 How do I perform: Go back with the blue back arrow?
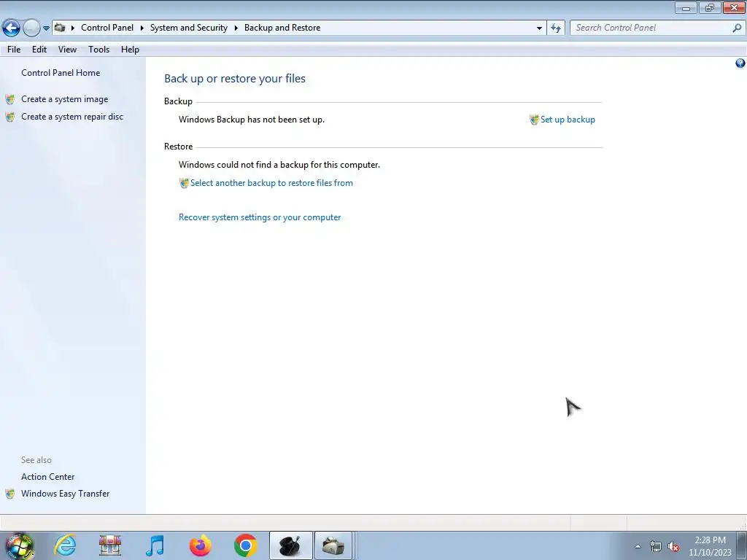point(12,28)
